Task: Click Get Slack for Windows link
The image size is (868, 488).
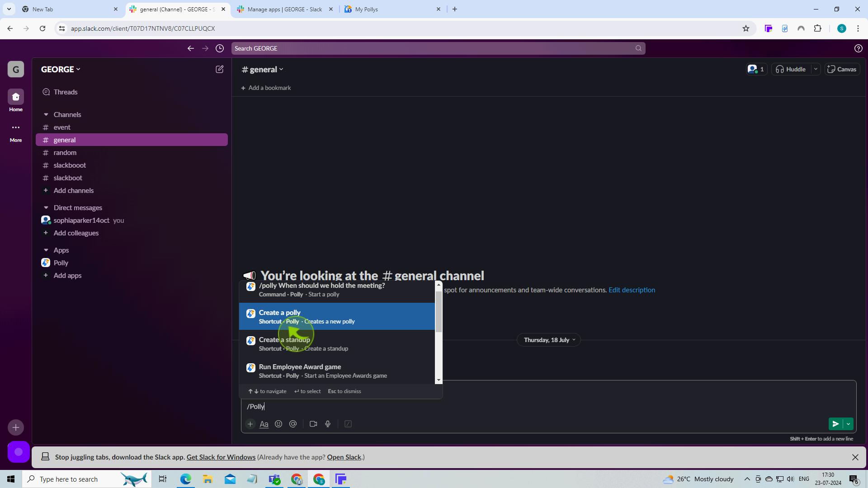Action: click(x=221, y=457)
